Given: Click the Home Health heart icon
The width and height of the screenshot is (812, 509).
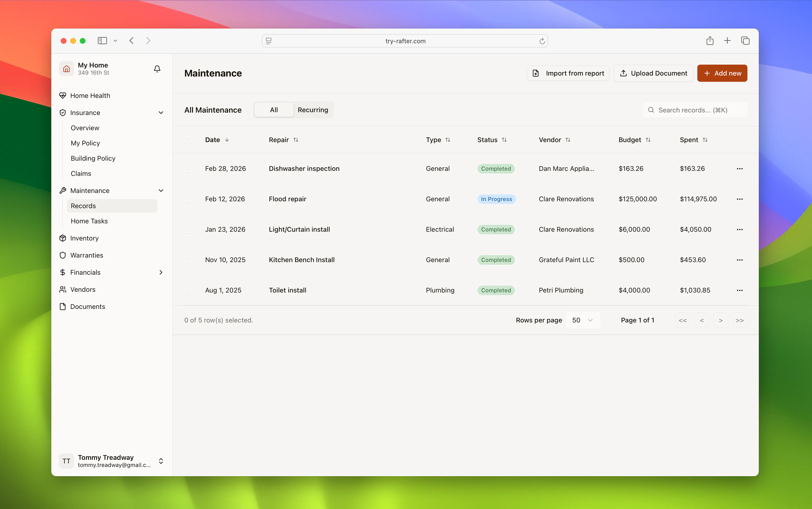Looking at the screenshot, I should coord(63,96).
